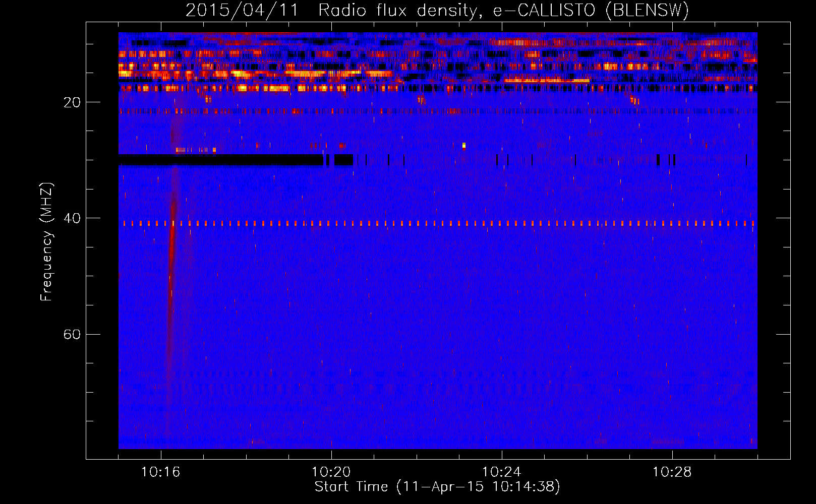Click the 'Start Time (11-Apr-15 10:14:38)' label
Screen dimensions: 816x504
437,487
